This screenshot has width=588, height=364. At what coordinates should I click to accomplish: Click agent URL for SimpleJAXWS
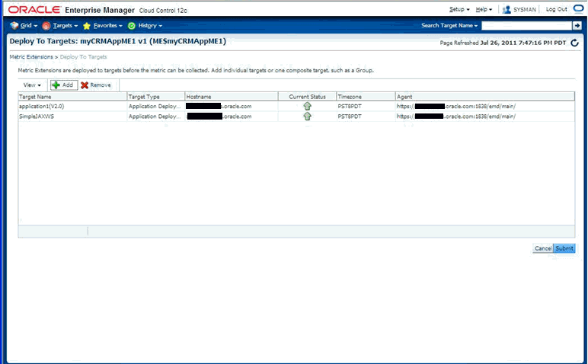[x=456, y=117]
